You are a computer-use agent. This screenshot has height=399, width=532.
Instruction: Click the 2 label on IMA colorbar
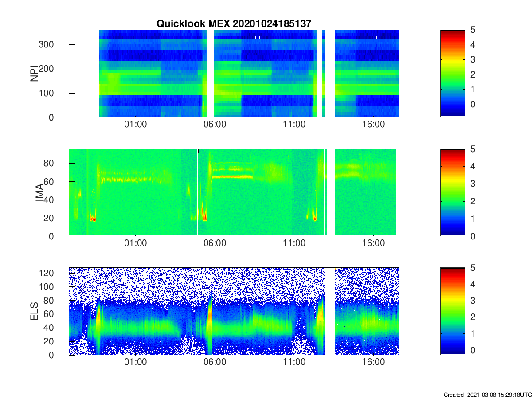coord(473,201)
